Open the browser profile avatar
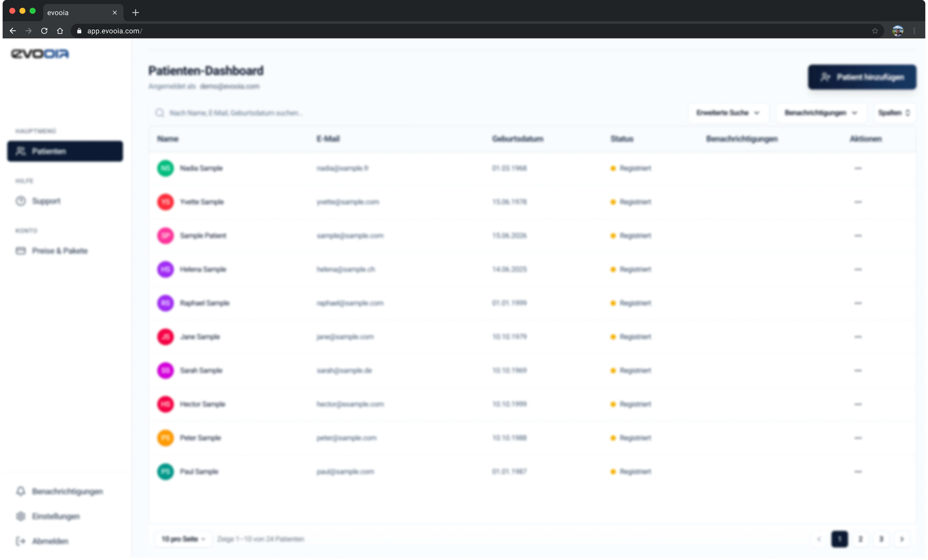The image size is (928, 560). [x=898, y=31]
